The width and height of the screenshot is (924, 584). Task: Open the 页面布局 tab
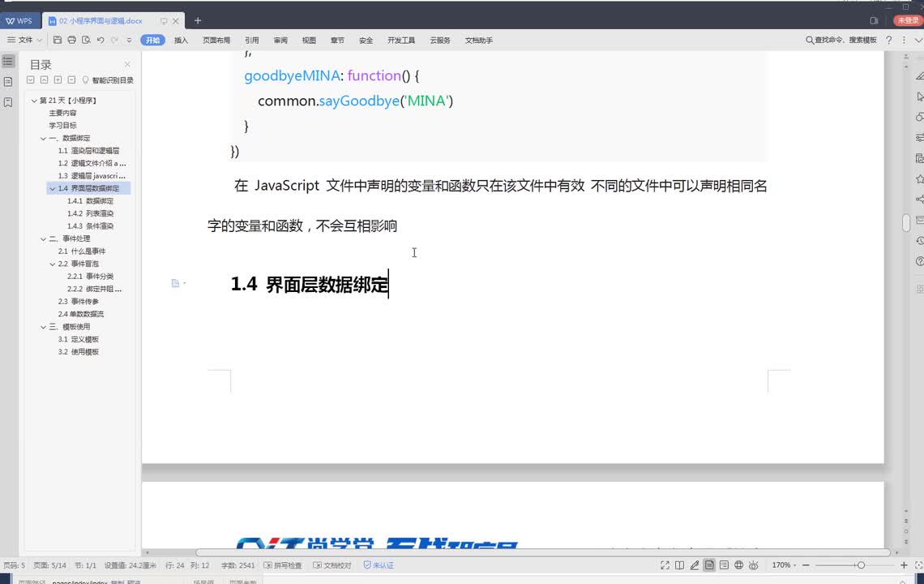click(216, 40)
